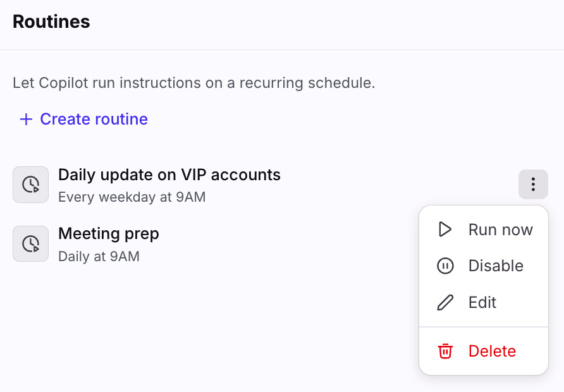
Task: Click the red trash can icon
Action: tap(445, 351)
